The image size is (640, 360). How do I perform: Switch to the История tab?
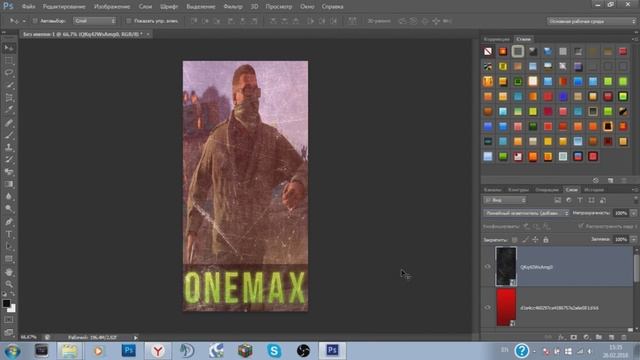(x=593, y=190)
